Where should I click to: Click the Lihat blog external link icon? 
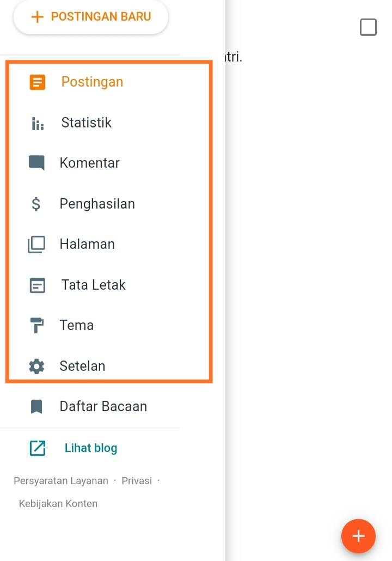pos(37,448)
